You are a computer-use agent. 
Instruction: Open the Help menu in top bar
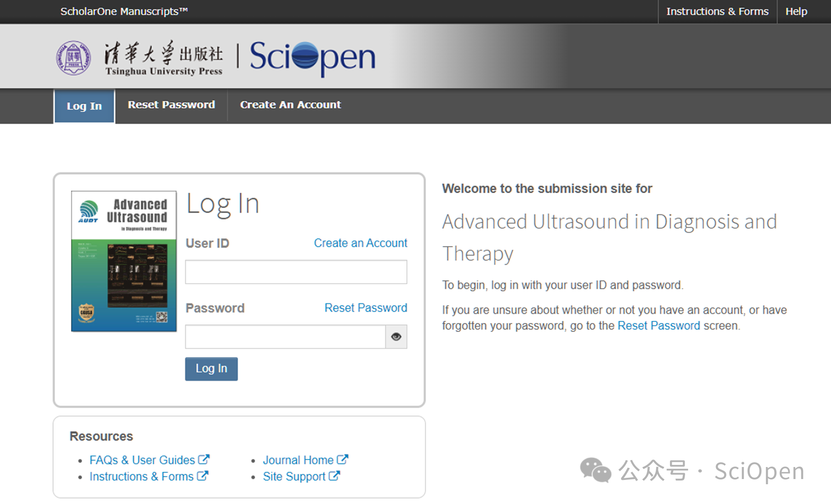pos(796,12)
